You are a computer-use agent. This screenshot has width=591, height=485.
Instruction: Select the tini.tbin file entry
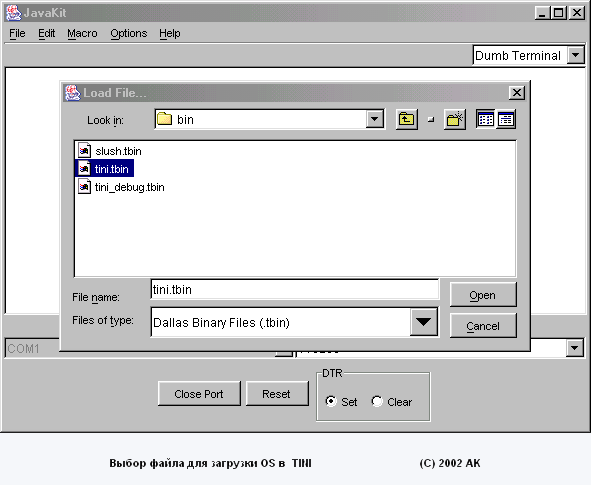point(104,169)
